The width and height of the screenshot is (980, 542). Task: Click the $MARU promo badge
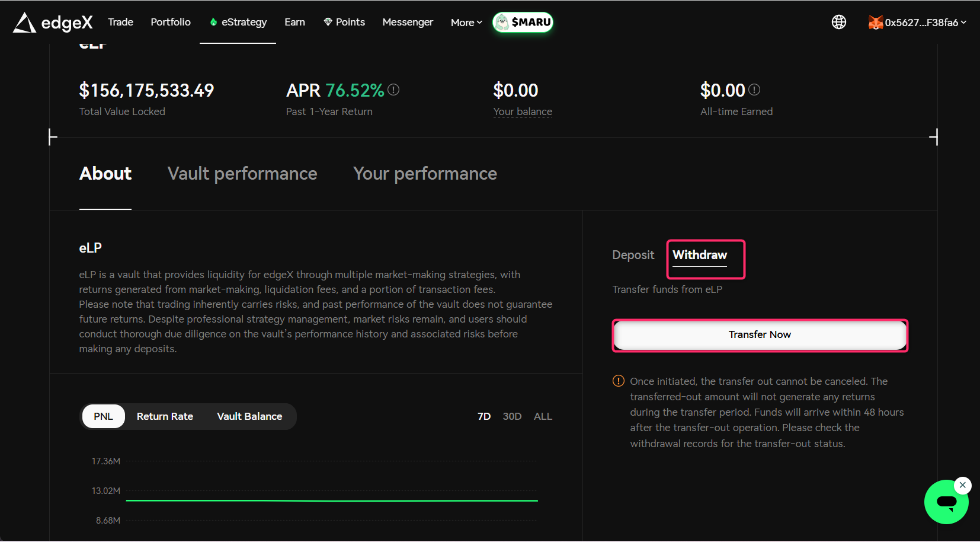pos(523,22)
